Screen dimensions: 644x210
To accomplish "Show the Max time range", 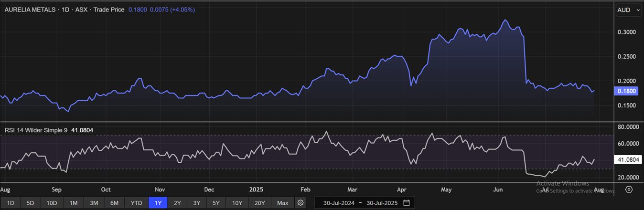I will coord(282,203).
